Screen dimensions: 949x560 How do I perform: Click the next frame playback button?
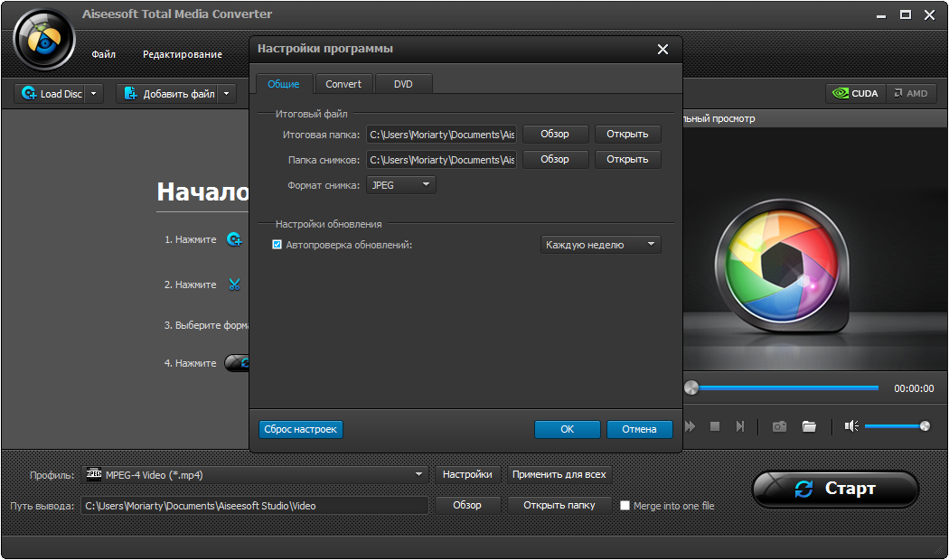739,426
